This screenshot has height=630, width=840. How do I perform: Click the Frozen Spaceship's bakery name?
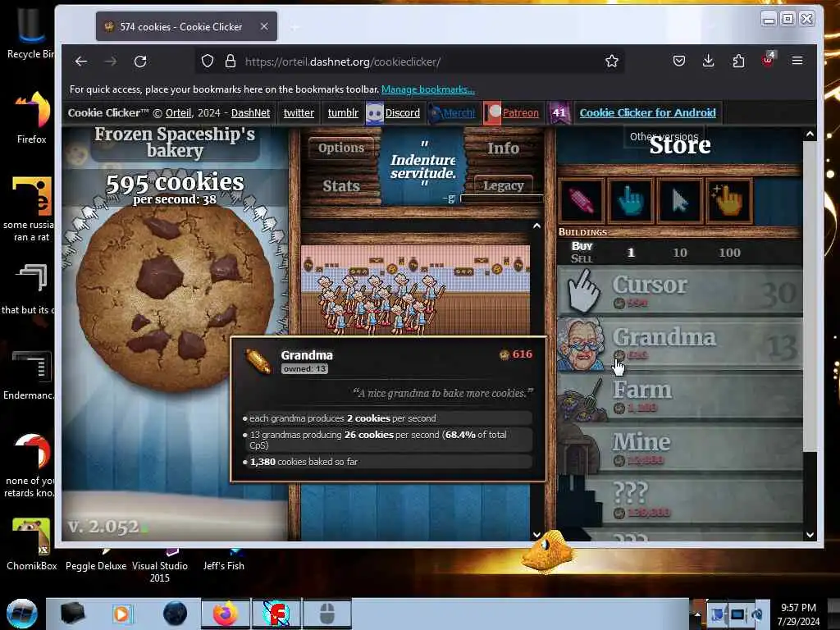[175, 143]
